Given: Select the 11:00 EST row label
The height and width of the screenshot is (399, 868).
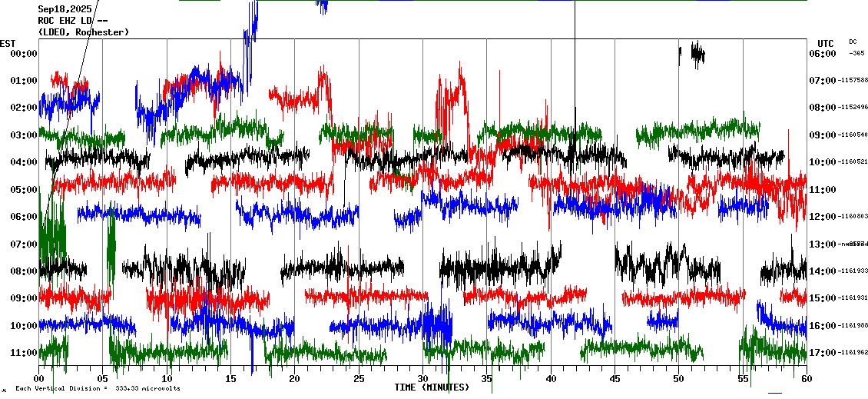Looking at the screenshot, I should point(24,353).
